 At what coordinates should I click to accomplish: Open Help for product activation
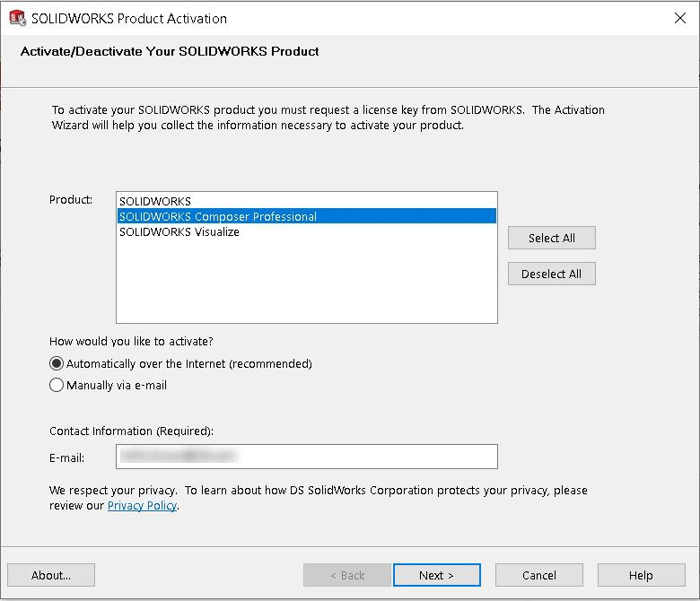[x=641, y=575]
